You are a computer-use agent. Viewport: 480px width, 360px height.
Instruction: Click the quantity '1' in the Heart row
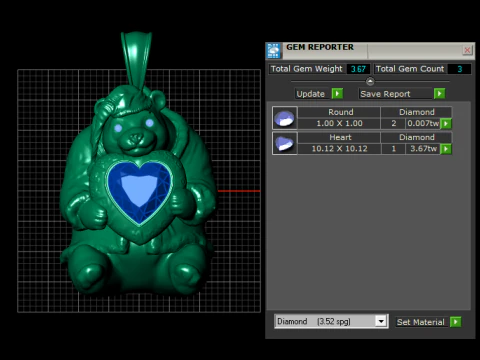tap(393, 149)
